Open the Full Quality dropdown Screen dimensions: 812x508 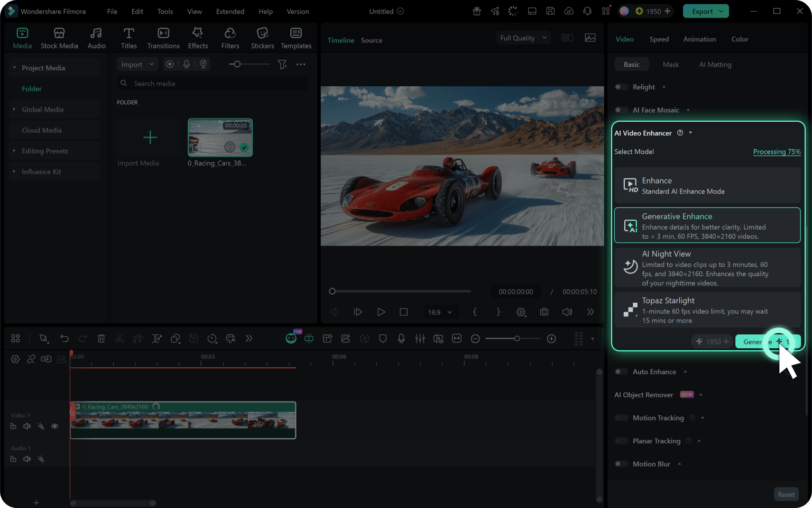(x=523, y=38)
